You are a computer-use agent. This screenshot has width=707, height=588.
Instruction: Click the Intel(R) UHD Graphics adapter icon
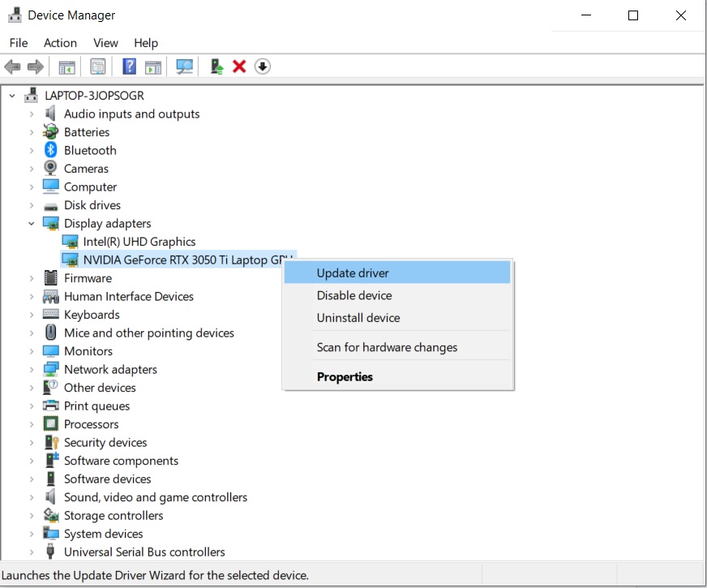click(70, 242)
